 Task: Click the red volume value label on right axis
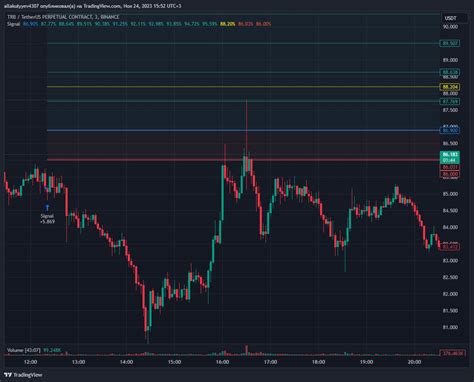pos(452,353)
